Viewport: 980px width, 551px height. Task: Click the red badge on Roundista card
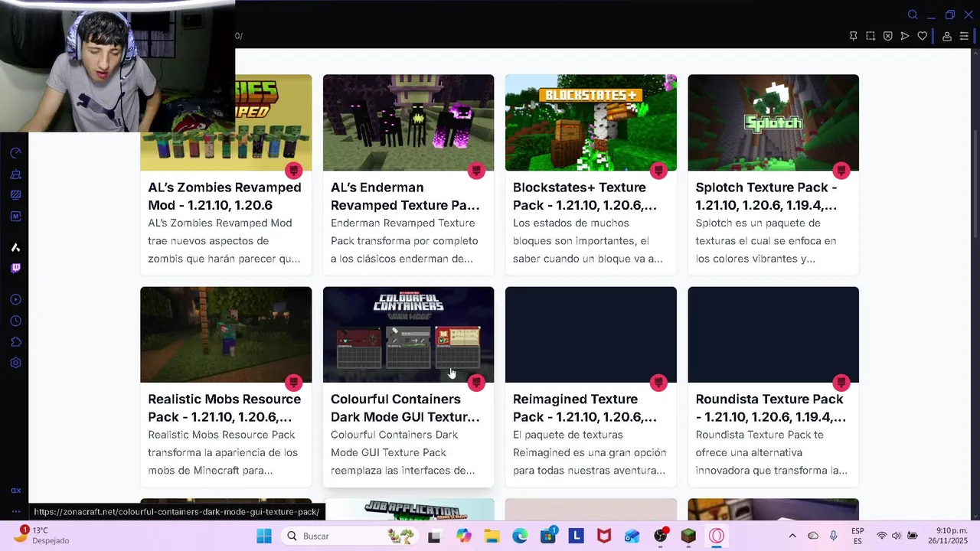point(841,382)
